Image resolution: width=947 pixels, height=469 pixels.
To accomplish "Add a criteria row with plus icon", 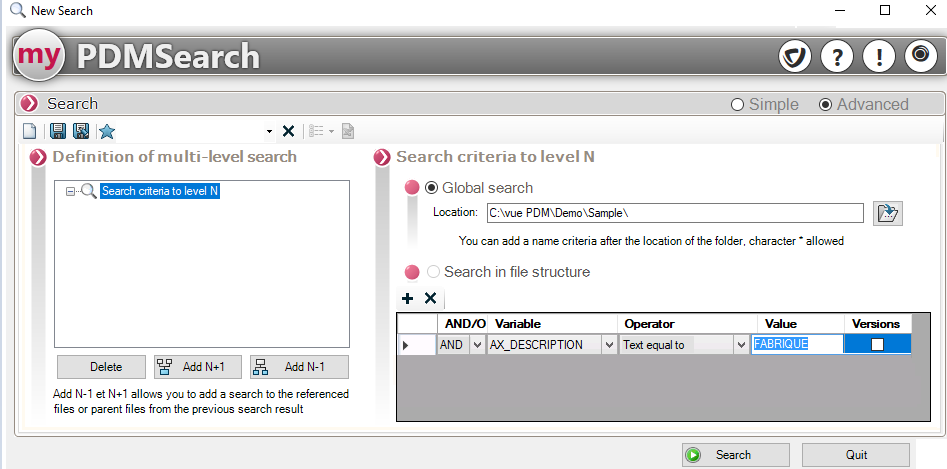I will click(407, 298).
